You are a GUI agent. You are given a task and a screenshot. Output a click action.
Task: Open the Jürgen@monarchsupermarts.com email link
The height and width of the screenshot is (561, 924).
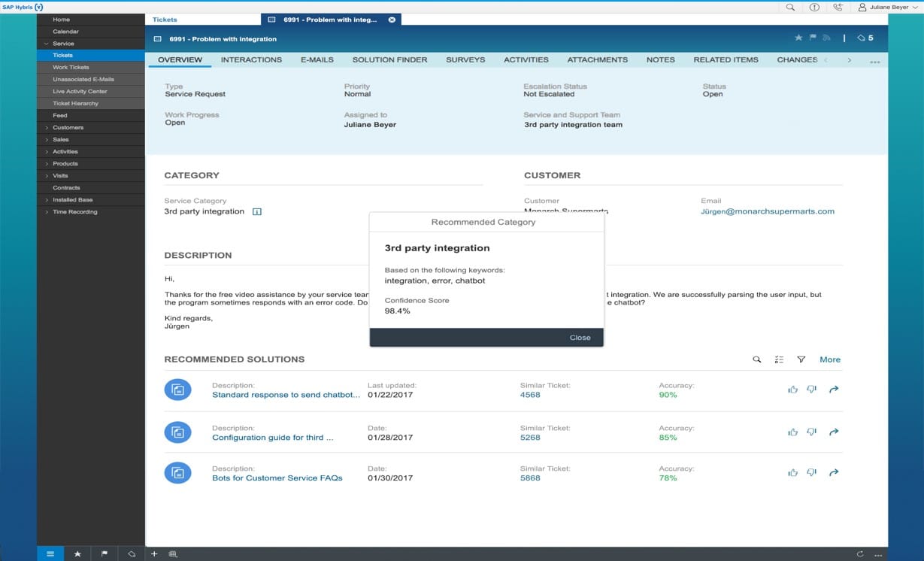pyautogui.click(x=768, y=211)
